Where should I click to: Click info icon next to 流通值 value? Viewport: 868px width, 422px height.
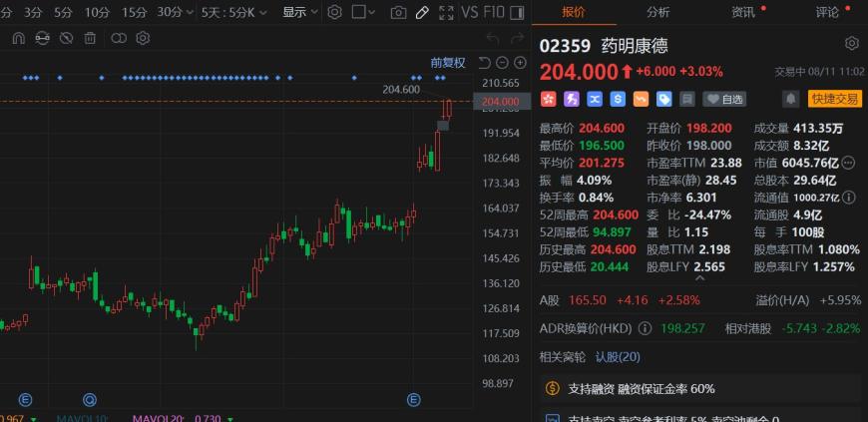[x=850, y=198]
